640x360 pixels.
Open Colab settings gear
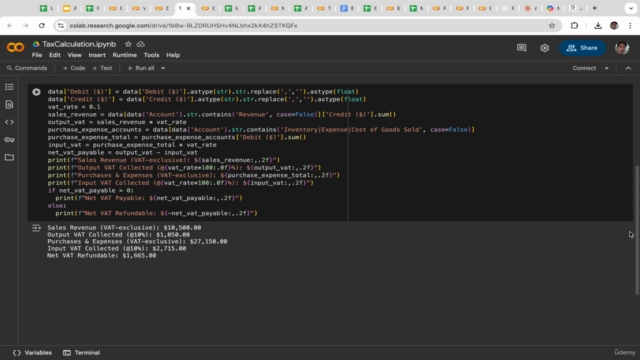click(544, 48)
